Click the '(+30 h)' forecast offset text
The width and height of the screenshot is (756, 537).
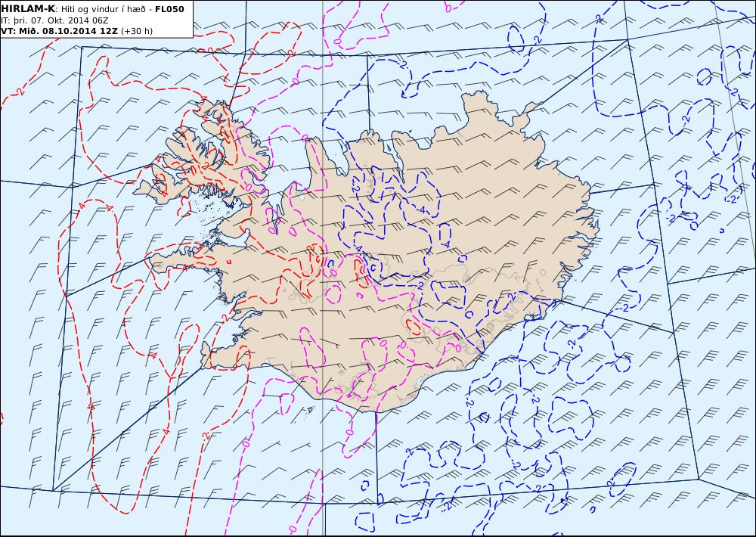click(x=136, y=31)
